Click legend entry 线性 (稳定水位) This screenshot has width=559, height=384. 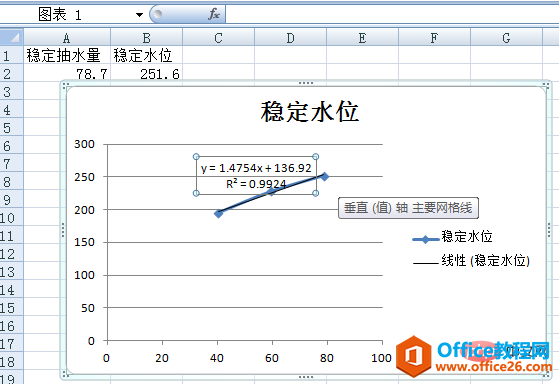coord(471,261)
